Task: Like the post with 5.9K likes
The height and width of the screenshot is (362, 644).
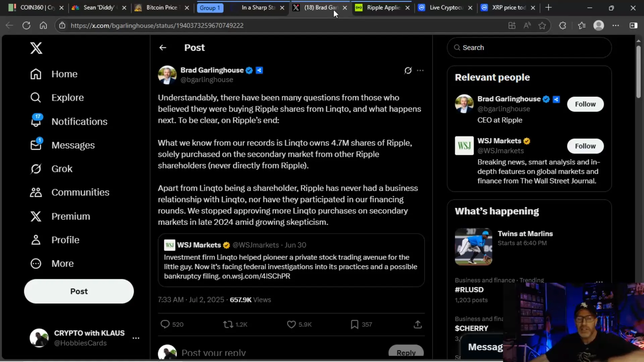Action: coord(291,324)
